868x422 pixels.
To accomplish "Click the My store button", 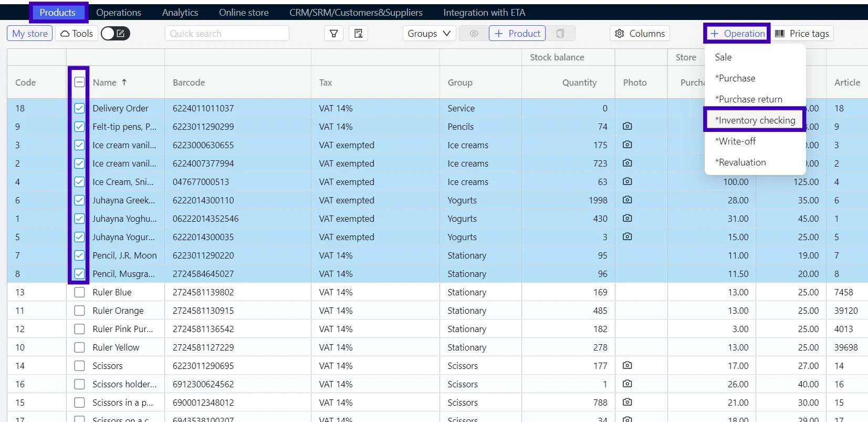I will [29, 34].
